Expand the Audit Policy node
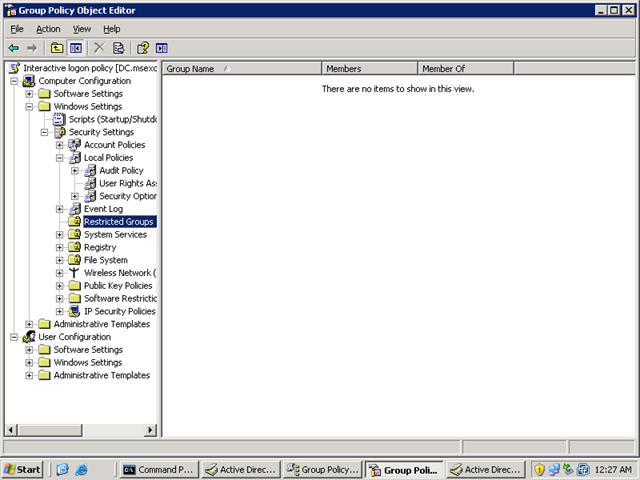This screenshot has width=640, height=480. tap(75, 171)
